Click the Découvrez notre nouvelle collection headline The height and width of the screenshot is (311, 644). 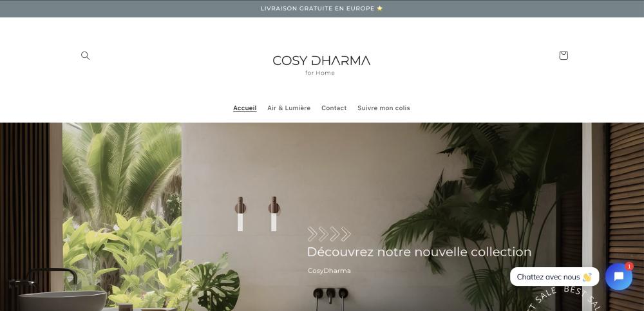[x=419, y=252]
